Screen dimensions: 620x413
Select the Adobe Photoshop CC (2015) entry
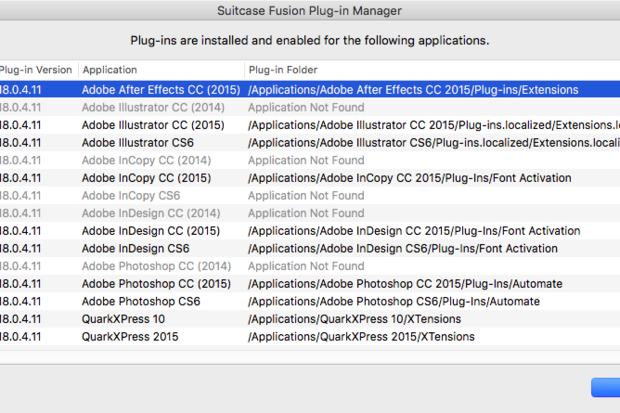[x=156, y=284]
